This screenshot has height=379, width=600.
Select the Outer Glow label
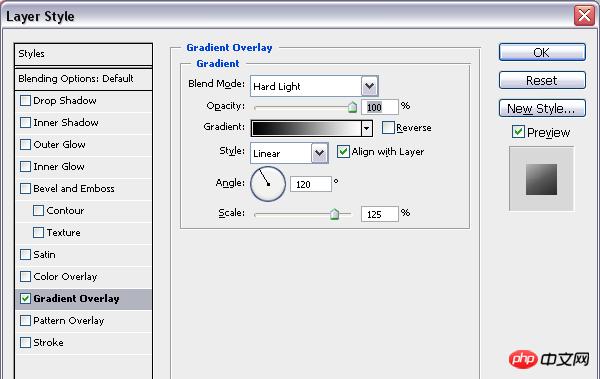tap(59, 145)
